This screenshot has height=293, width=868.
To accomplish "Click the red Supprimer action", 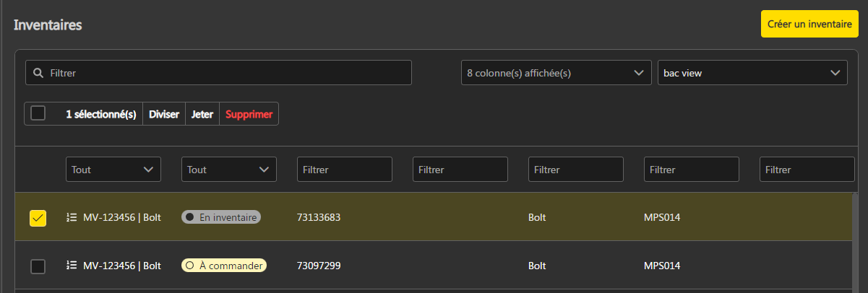I will (249, 114).
